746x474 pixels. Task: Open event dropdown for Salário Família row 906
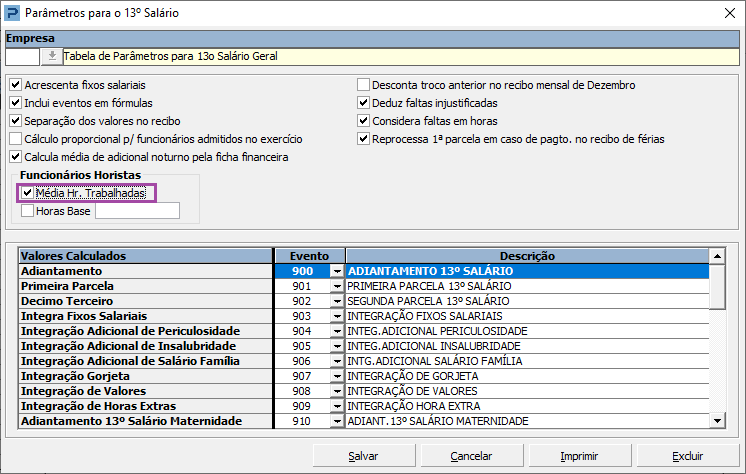(337, 361)
